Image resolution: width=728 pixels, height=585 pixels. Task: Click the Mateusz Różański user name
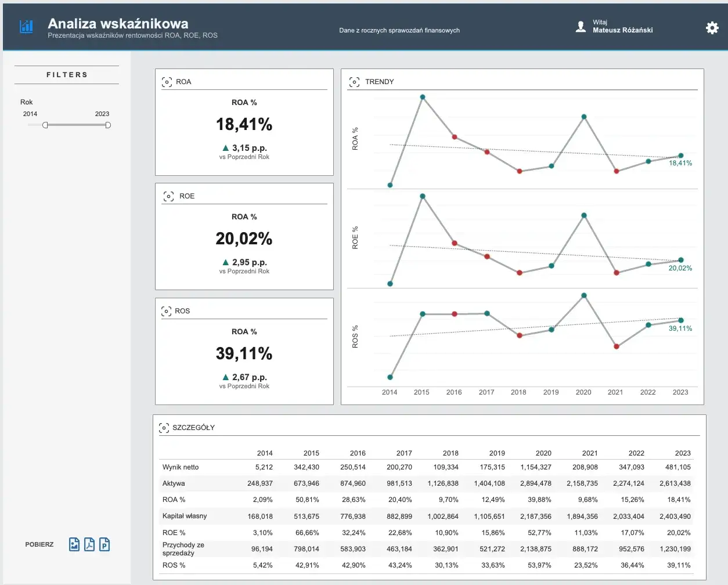pyautogui.click(x=622, y=30)
